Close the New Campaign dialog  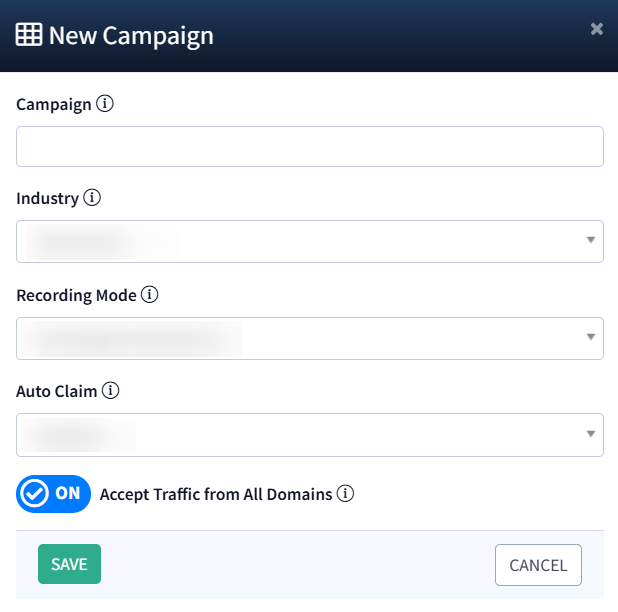[x=597, y=29]
